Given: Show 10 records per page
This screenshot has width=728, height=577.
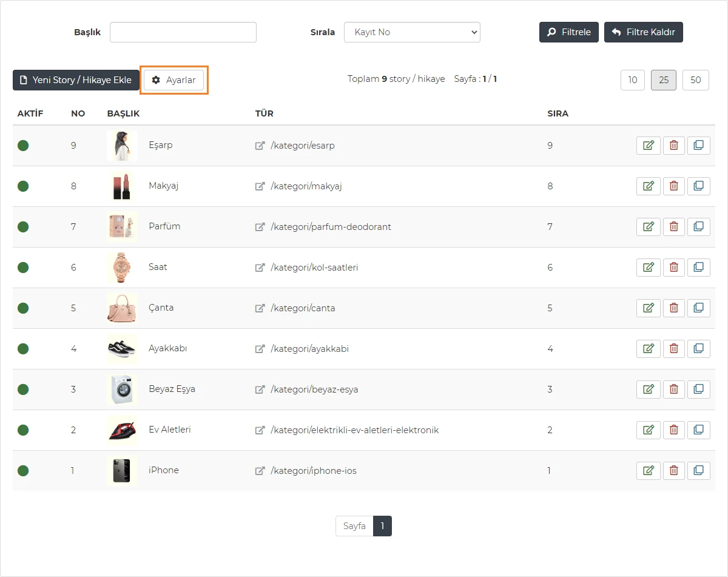Looking at the screenshot, I should (633, 80).
